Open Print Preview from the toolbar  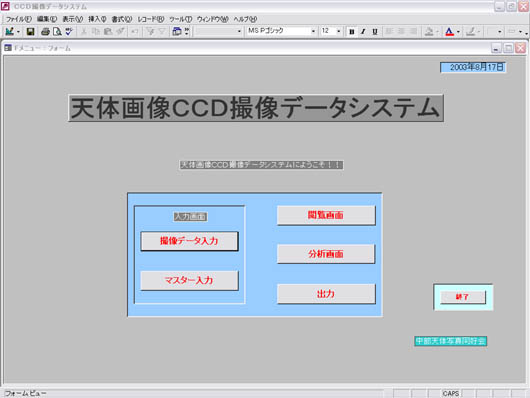(57, 31)
